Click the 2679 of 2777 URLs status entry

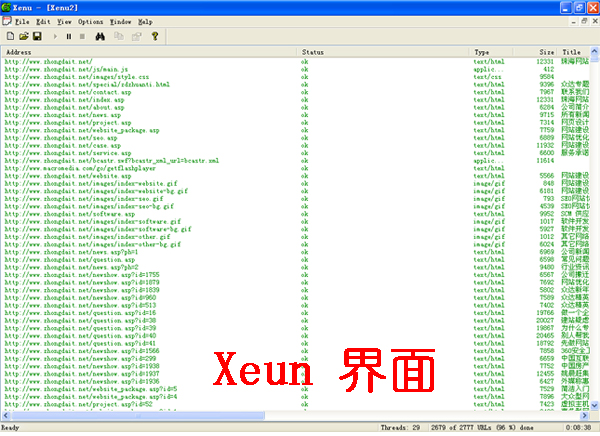pyautogui.click(x=483, y=428)
